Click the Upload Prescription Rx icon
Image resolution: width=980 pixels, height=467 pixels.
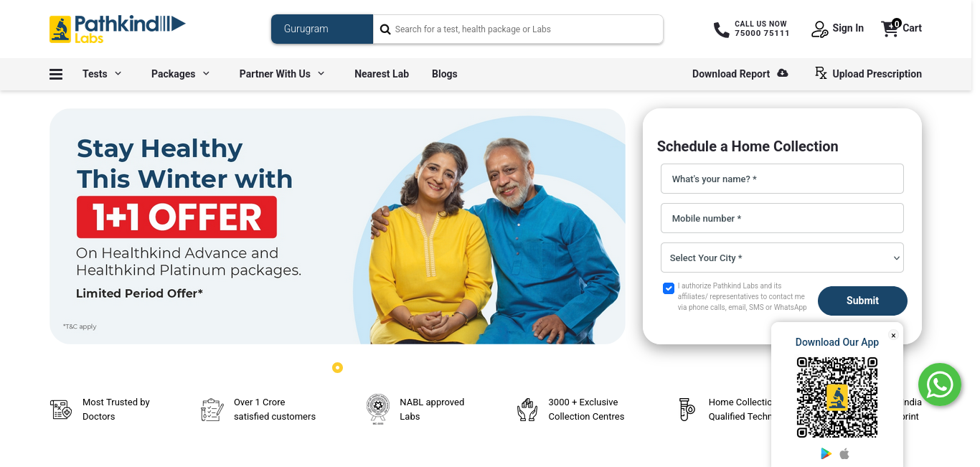click(821, 73)
